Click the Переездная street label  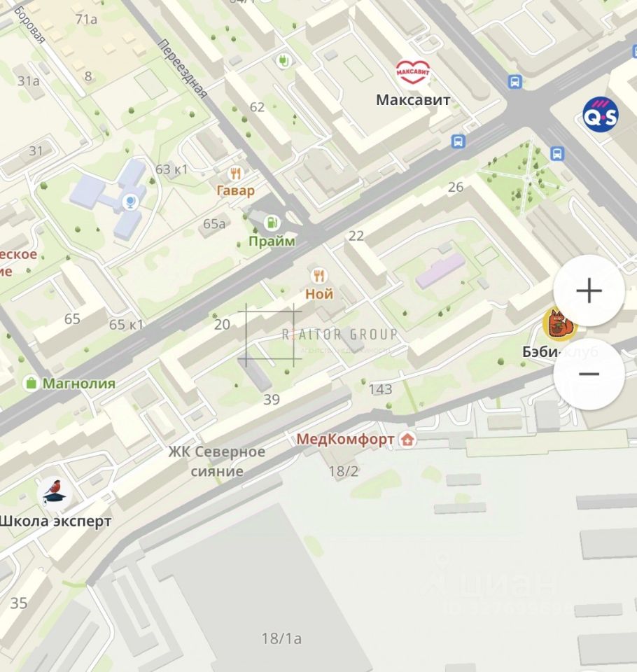pyautogui.click(x=183, y=69)
